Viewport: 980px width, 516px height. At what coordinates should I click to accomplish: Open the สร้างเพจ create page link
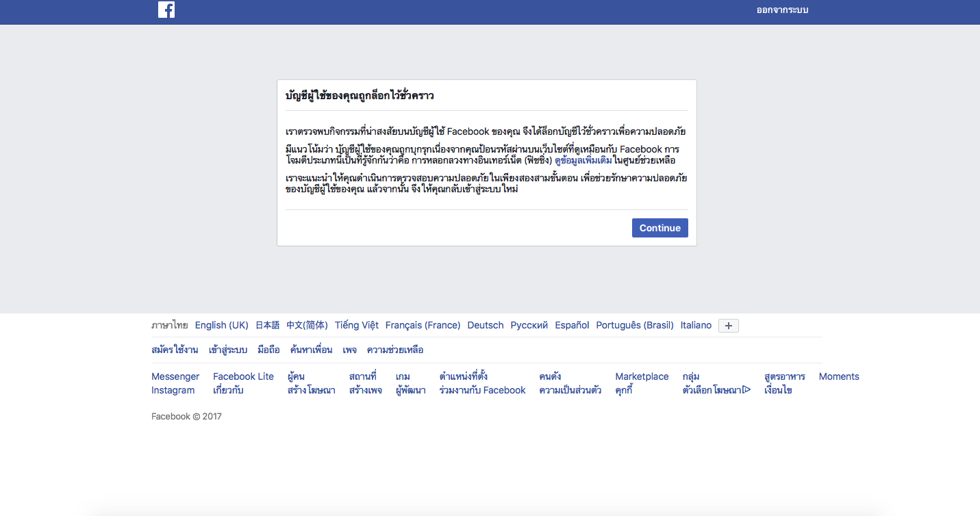366,390
